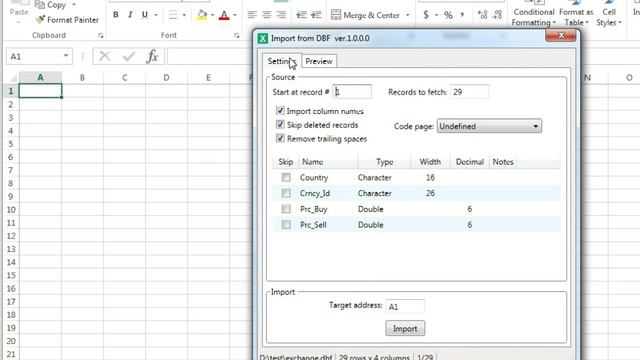
Task: Click Target address field
Action: [x=405, y=306]
